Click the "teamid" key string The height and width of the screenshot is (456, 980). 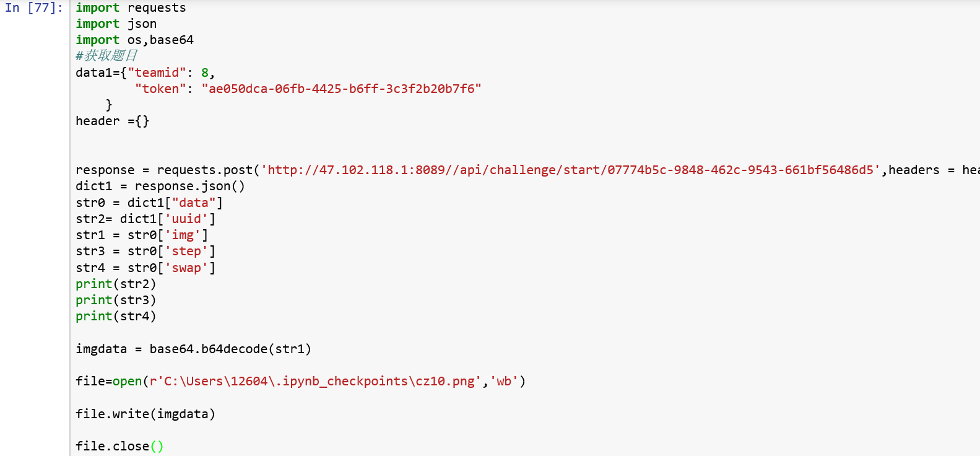coord(157,73)
